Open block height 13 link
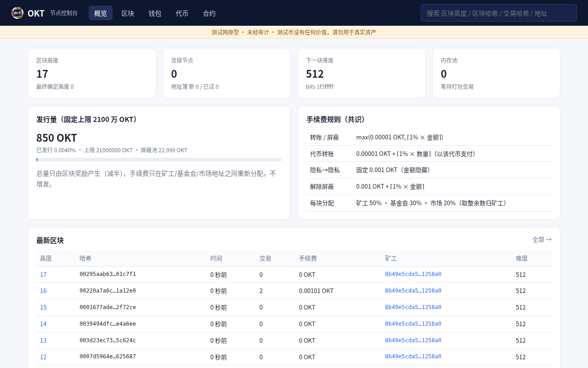588x368 pixels. click(43, 340)
